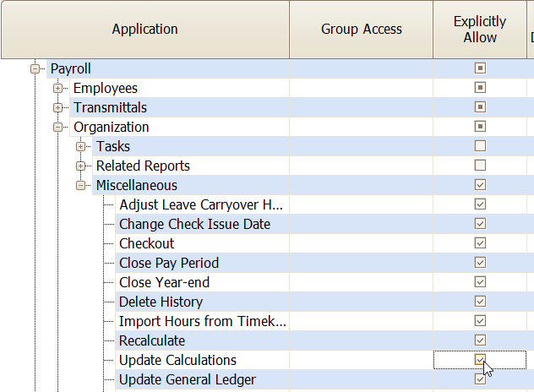Uncheck Allow for Close Year-end
Image resolution: width=534 pixels, height=392 pixels.
(x=480, y=281)
